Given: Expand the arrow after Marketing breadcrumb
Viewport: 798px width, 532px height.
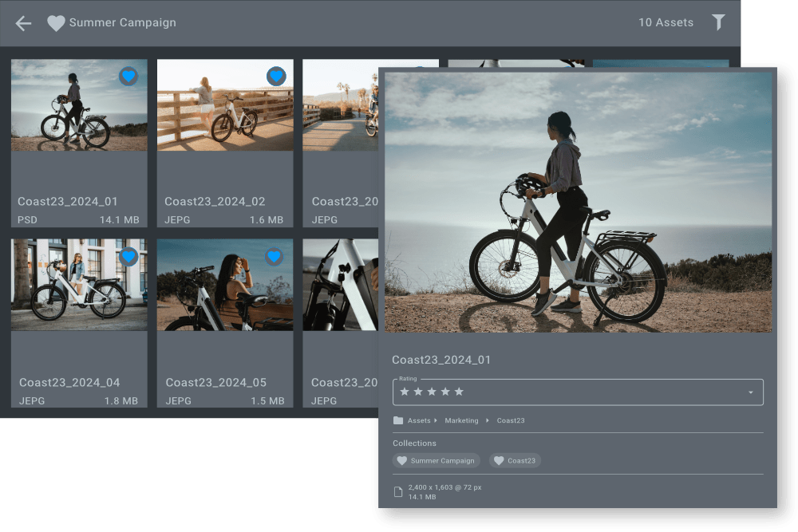Looking at the screenshot, I should tap(487, 420).
